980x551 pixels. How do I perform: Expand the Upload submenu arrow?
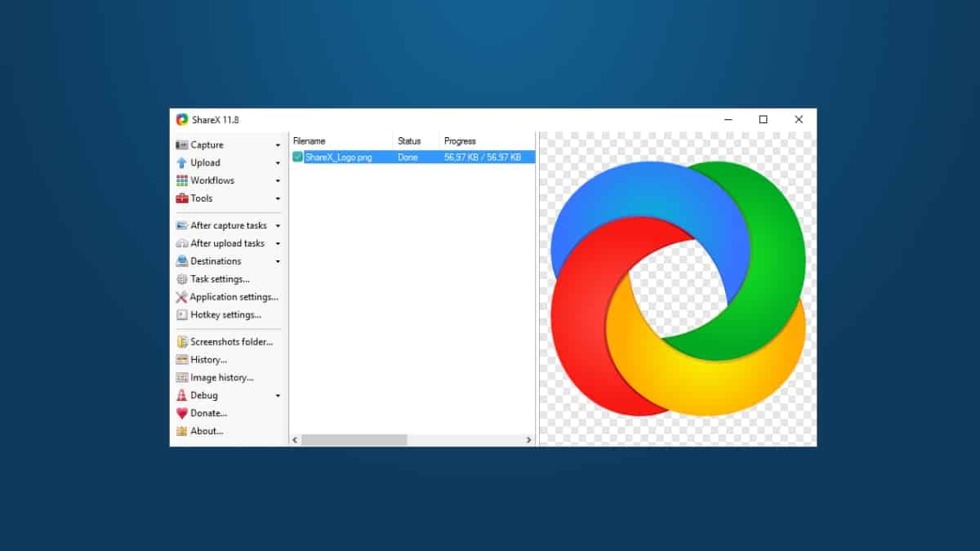[x=278, y=163]
